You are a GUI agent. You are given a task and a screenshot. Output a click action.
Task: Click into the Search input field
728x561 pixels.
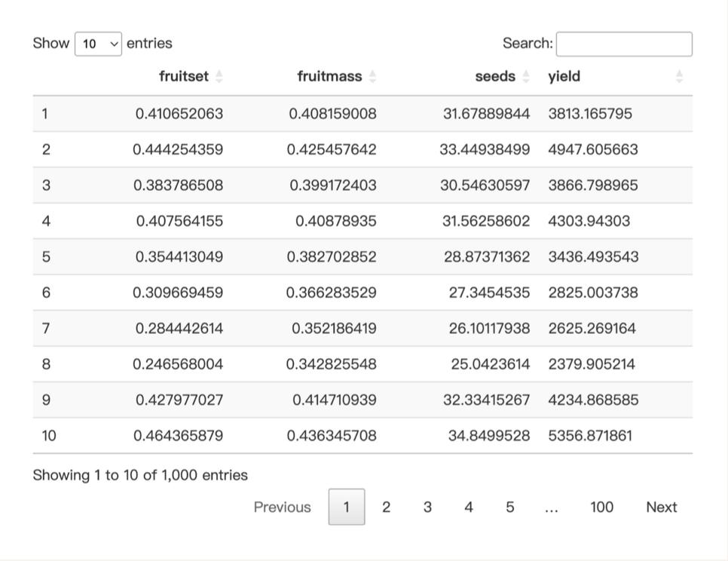point(624,44)
